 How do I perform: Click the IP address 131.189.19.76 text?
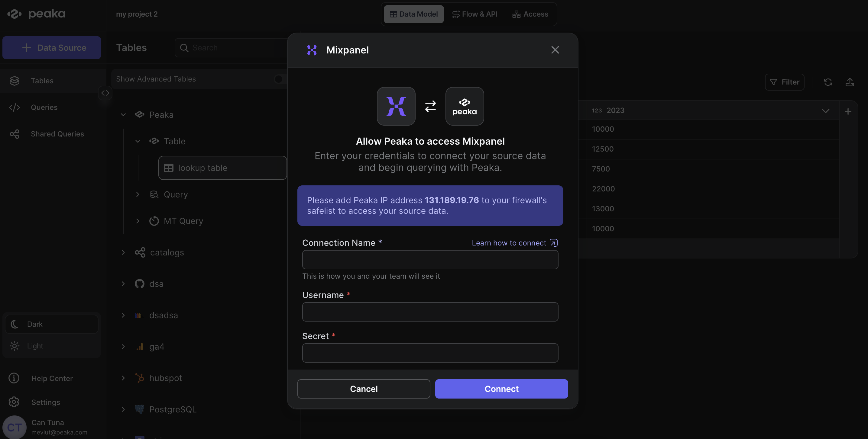452,200
